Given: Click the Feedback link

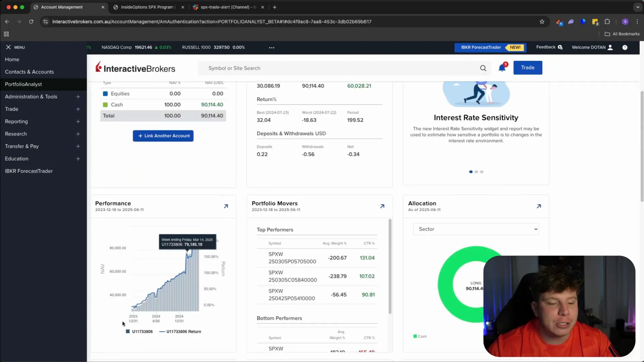Looking at the screenshot, I should coord(546,47).
